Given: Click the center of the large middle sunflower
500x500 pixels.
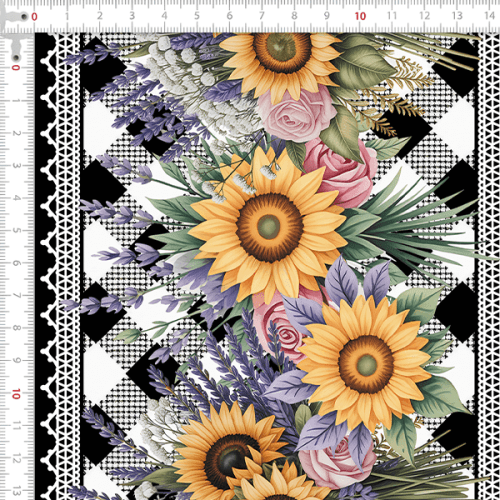Looking at the screenshot, I should tap(269, 227).
